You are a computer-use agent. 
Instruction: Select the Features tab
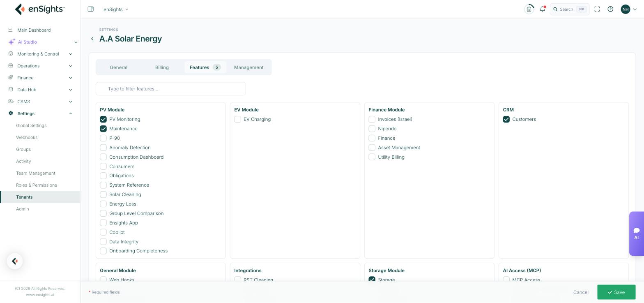click(x=205, y=67)
